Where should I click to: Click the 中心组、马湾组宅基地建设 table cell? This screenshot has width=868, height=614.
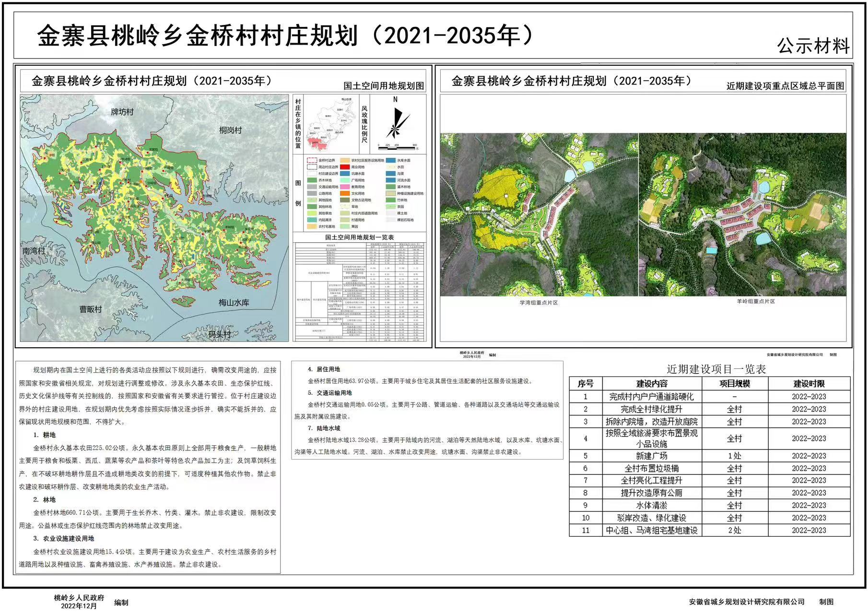click(x=652, y=530)
